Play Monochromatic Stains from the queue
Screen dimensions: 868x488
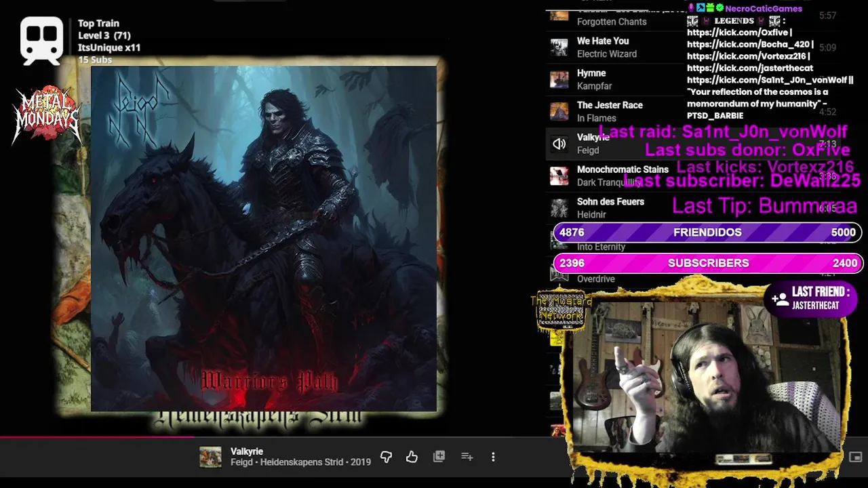tap(623, 169)
